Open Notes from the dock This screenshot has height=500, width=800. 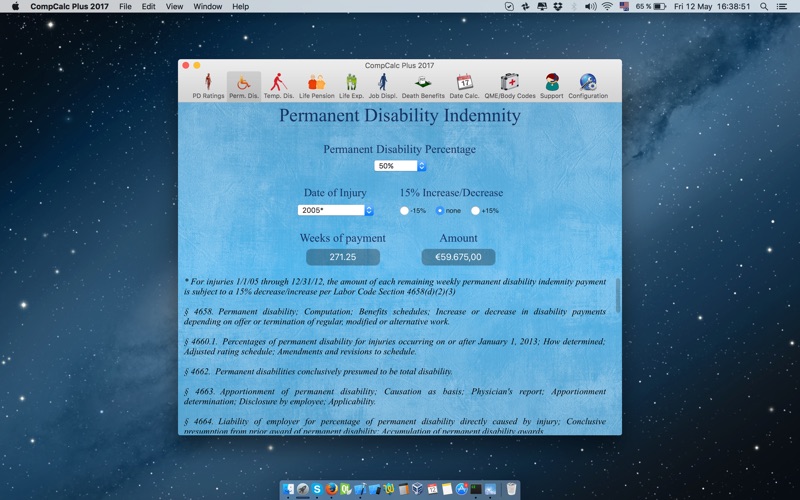pos(447,489)
